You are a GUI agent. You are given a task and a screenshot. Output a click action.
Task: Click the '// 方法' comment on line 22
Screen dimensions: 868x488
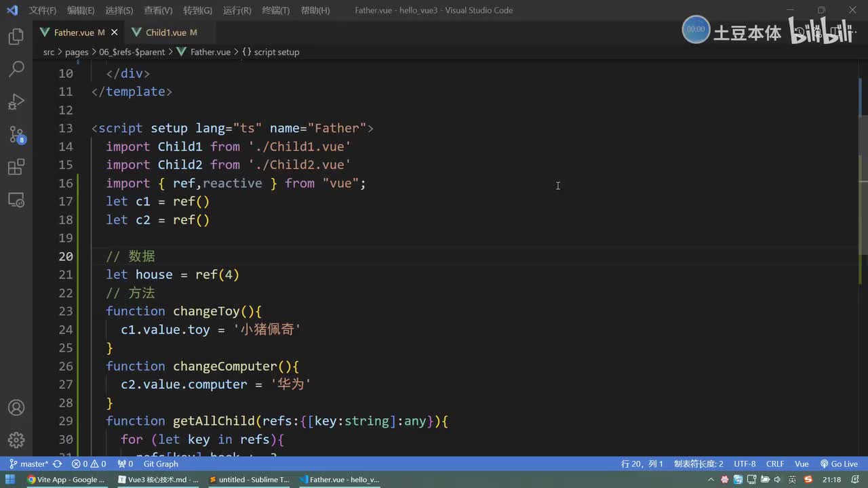point(131,293)
